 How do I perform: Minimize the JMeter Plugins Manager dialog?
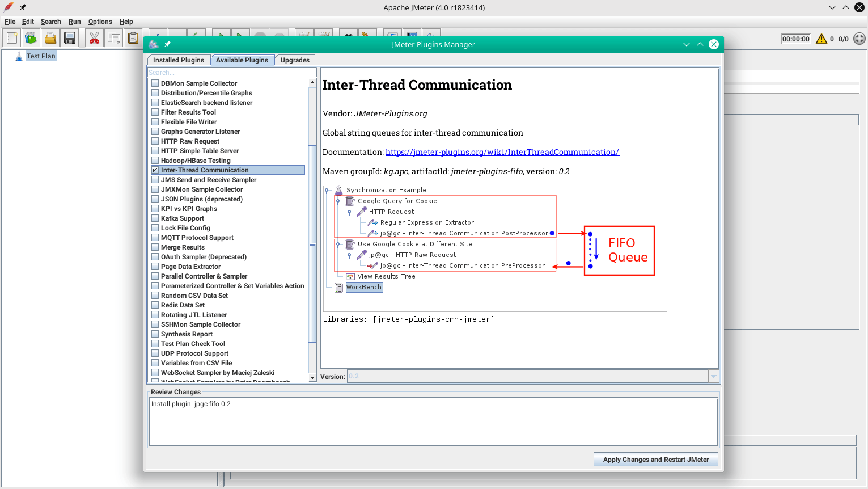tap(687, 44)
